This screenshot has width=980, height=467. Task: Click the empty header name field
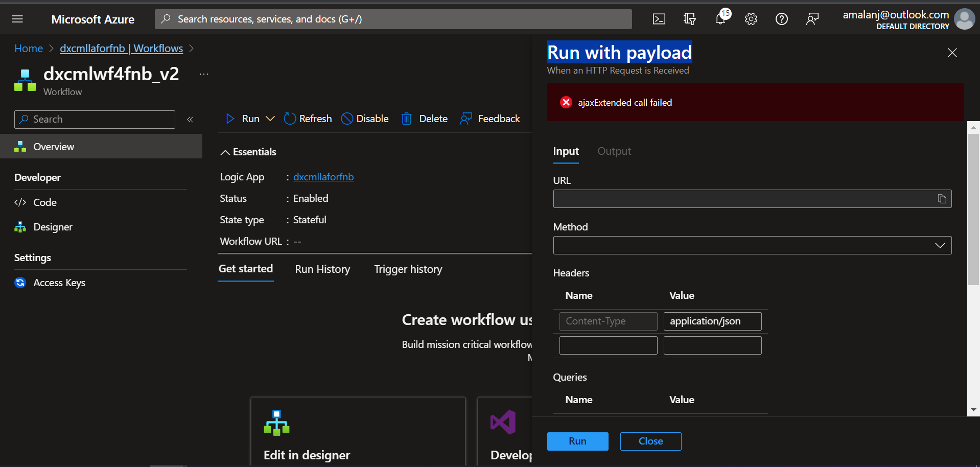tap(609, 345)
